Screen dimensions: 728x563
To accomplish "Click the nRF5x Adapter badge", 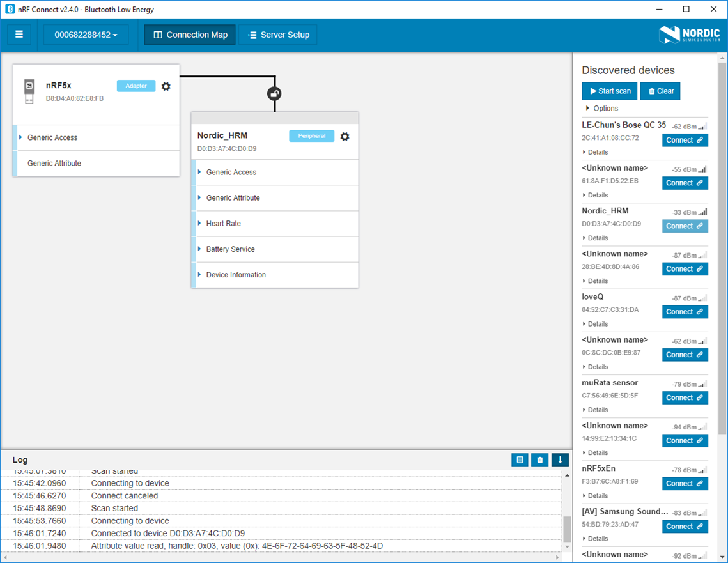I will point(136,86).
